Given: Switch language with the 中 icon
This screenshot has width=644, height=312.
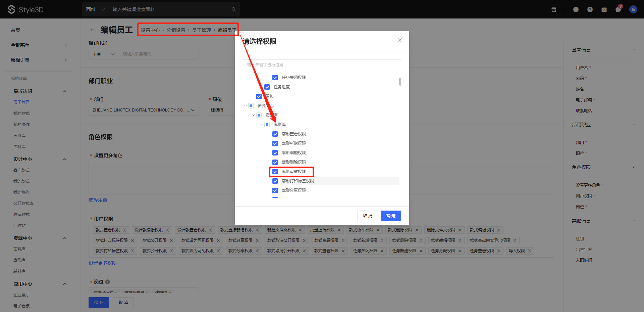Looking at the screenshot, I should pyautogui.click(x=576, y=9).
